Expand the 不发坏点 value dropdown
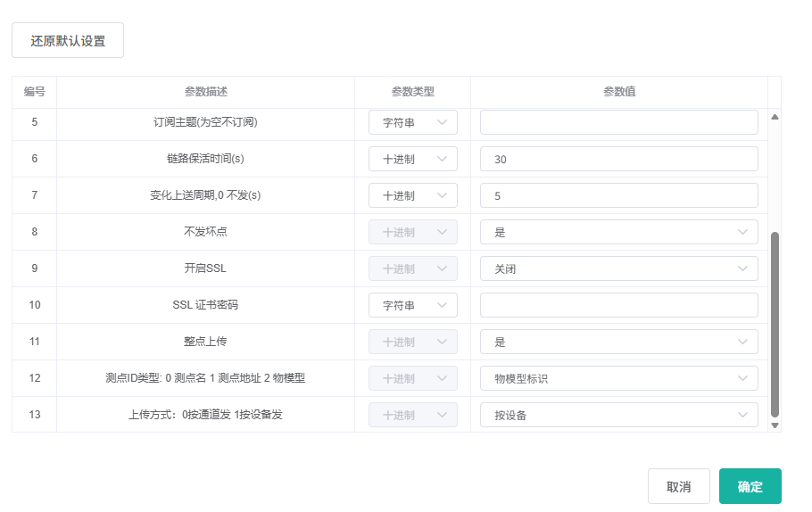 coord(618,232)
